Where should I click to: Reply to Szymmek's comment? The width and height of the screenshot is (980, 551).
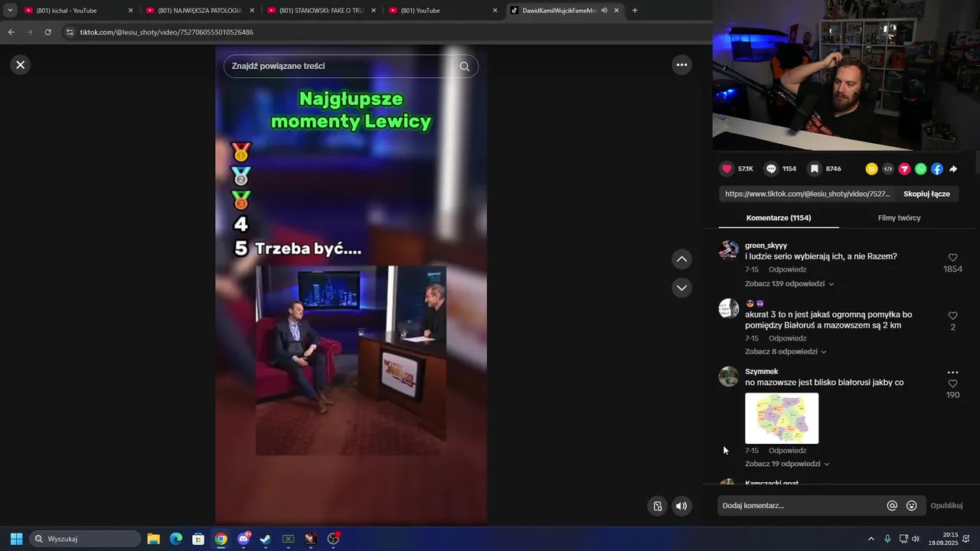tap(788, 451)
